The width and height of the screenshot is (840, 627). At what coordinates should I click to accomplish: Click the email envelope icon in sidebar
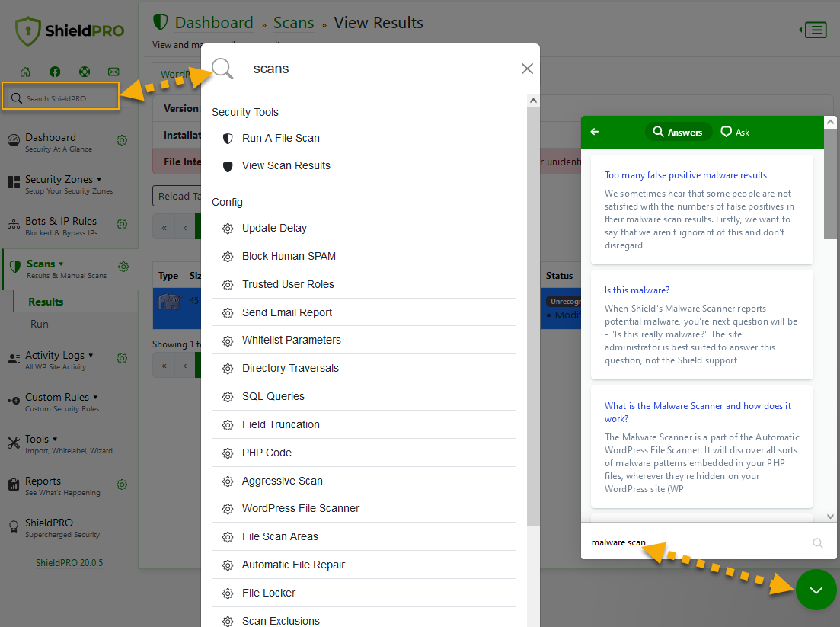tap(113, 72)
